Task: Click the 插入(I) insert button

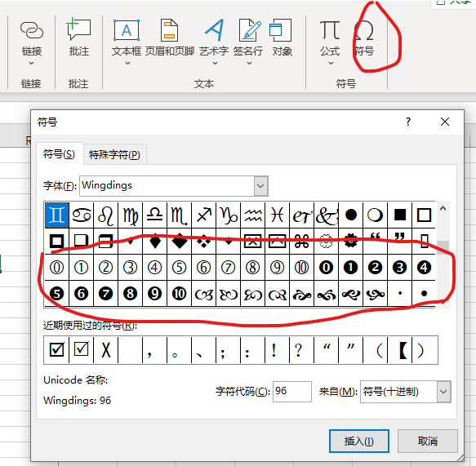Action: point(358,441)
